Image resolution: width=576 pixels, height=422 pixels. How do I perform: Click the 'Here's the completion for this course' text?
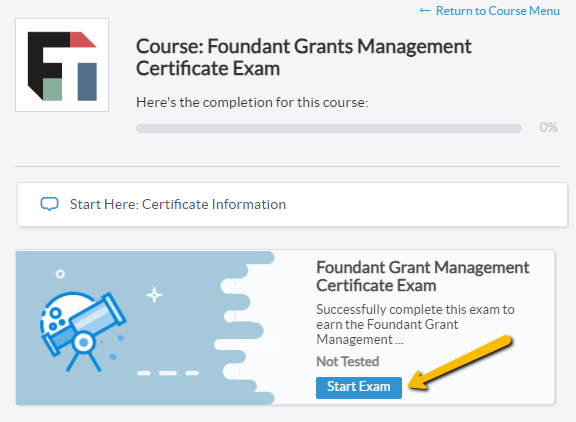click(x=252, y=102)
